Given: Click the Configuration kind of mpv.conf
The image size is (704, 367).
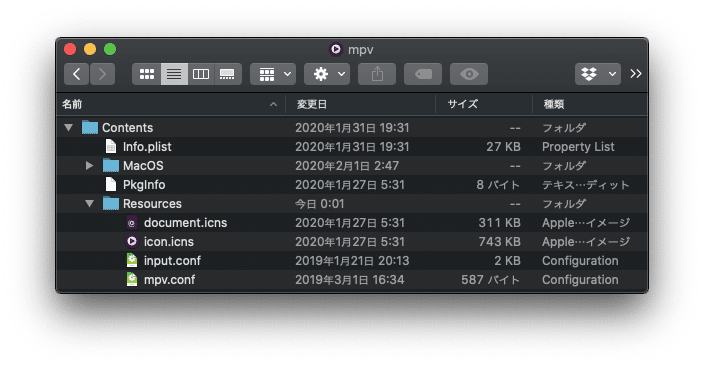Looking at the screenshot, I should tap(580, 280).
